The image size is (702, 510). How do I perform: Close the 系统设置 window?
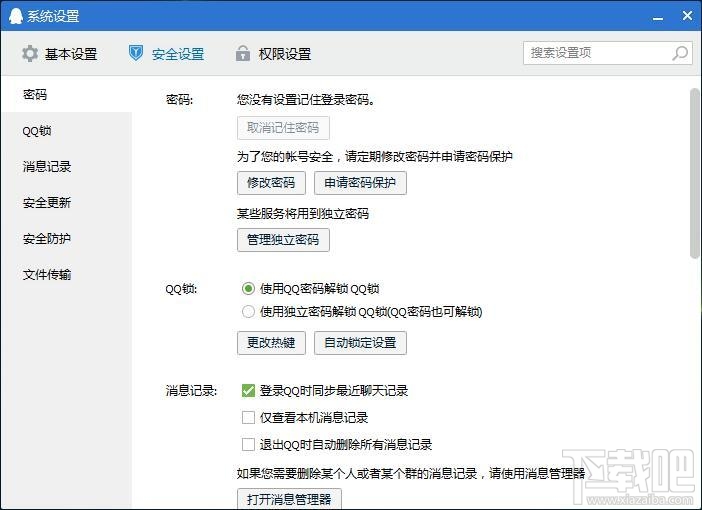point(687,16)
